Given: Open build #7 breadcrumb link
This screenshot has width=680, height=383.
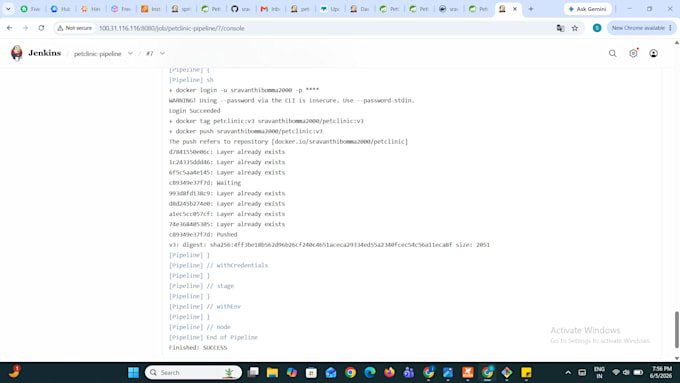Looking at the screenshot, I should [x=150, y=53].
